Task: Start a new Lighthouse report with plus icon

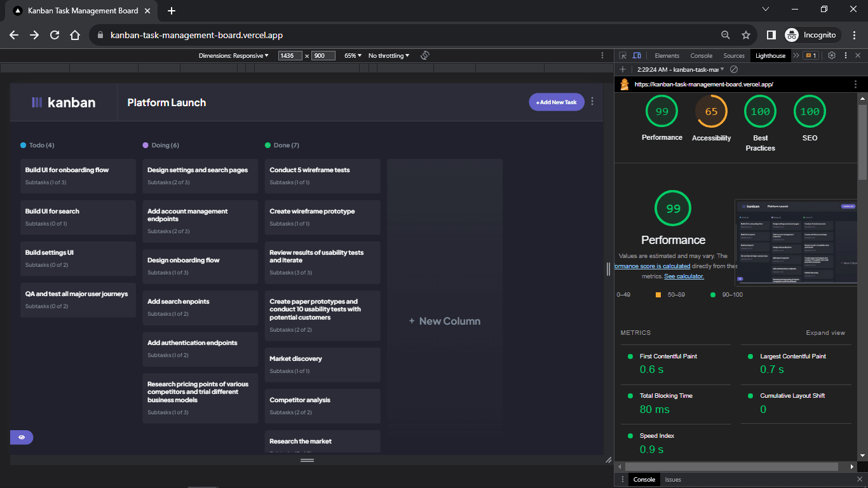Action: point(623,69)
